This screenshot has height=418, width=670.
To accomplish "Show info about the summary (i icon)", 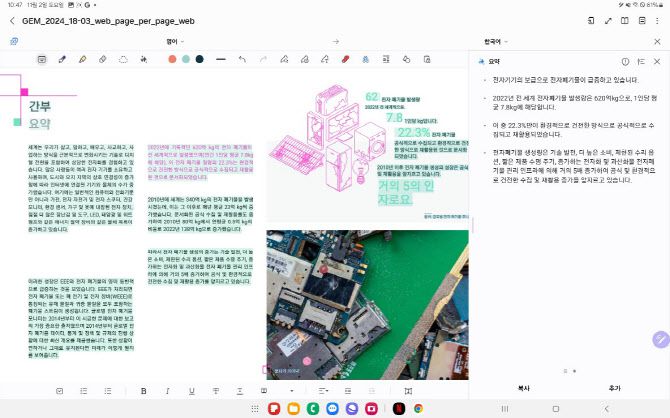I will 625,62.
